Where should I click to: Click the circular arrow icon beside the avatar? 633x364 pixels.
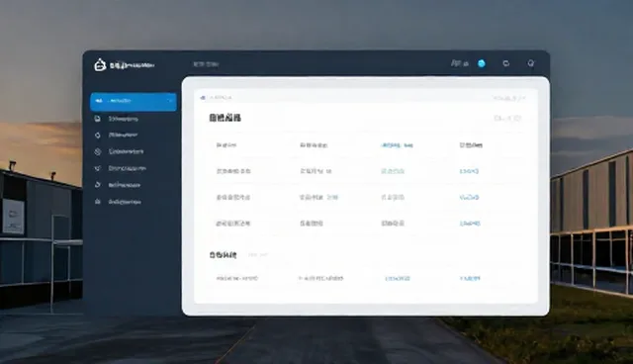pyautogui.click(x=505, y=63)
